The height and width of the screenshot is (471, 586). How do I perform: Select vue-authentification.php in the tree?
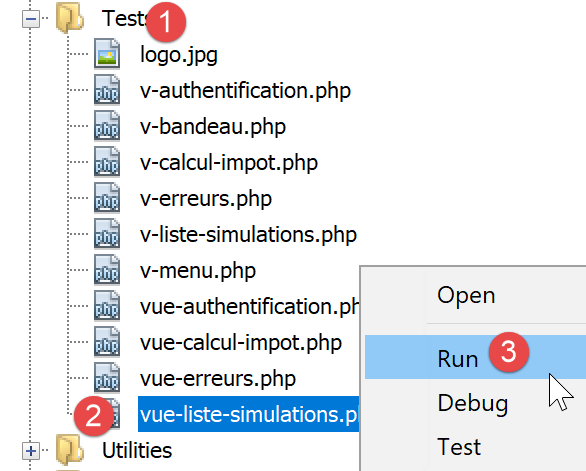[x=249, y=307]
